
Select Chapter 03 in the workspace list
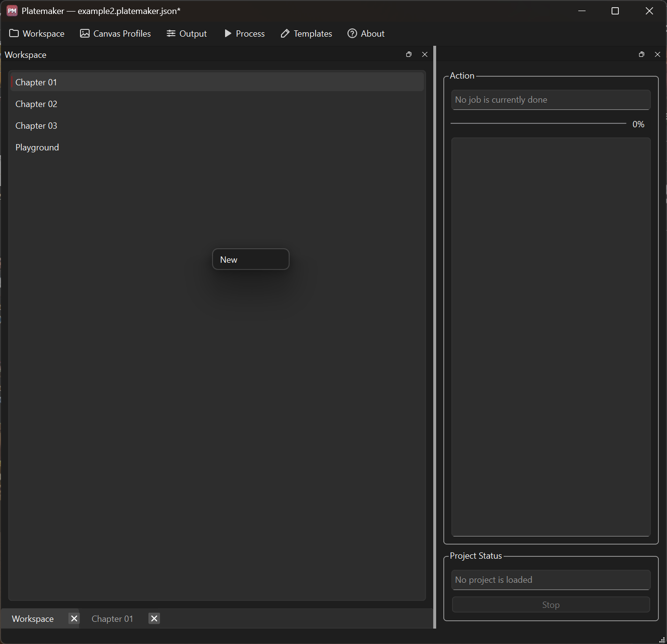point(217,125)
